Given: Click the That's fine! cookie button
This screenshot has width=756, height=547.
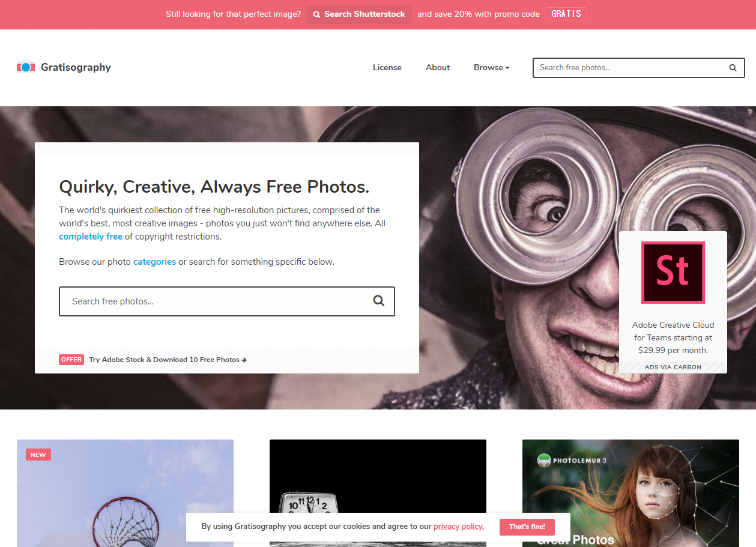Looking at the screenshot, I should click(x=527, y=527).
